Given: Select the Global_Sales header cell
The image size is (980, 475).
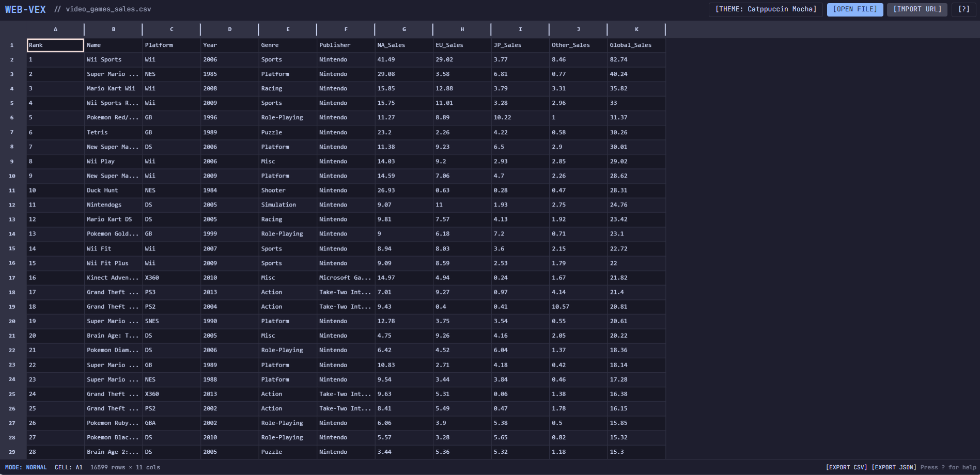Looking at the screenshot, I should (x=636, y=45).
